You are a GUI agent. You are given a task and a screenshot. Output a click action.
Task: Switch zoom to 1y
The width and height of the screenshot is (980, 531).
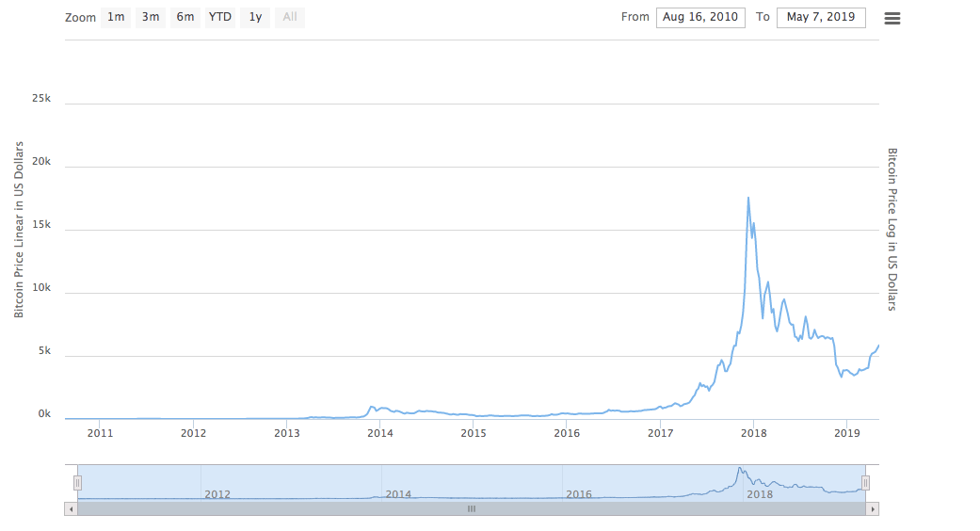255,17
